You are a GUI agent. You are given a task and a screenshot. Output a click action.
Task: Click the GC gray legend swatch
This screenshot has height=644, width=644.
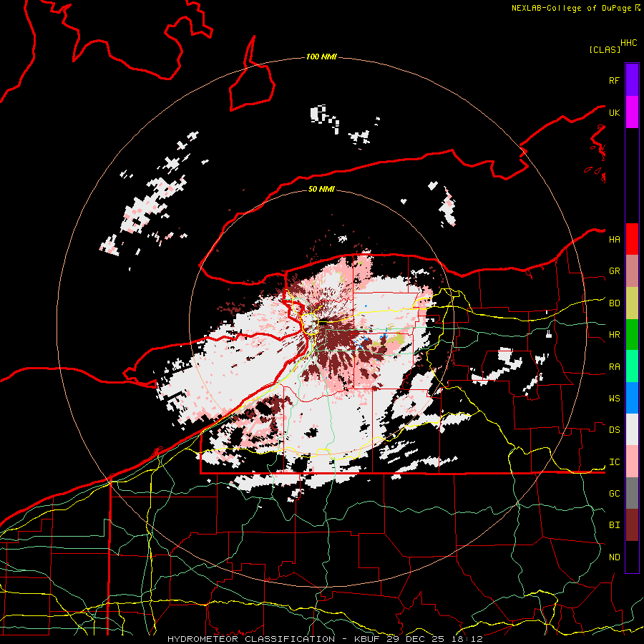[x=632, y=493]
